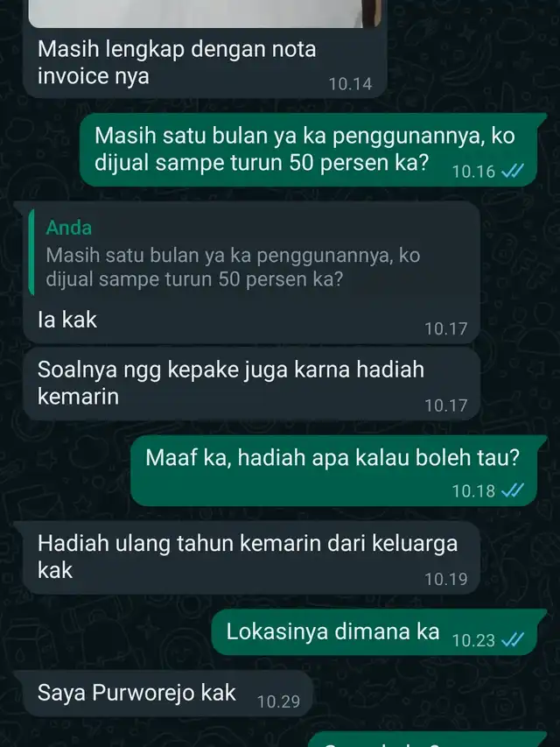The height and width of the screenshot is (747, 560).
Task: Tap the double checkmarks on 10.18 message
Action: 513,490
